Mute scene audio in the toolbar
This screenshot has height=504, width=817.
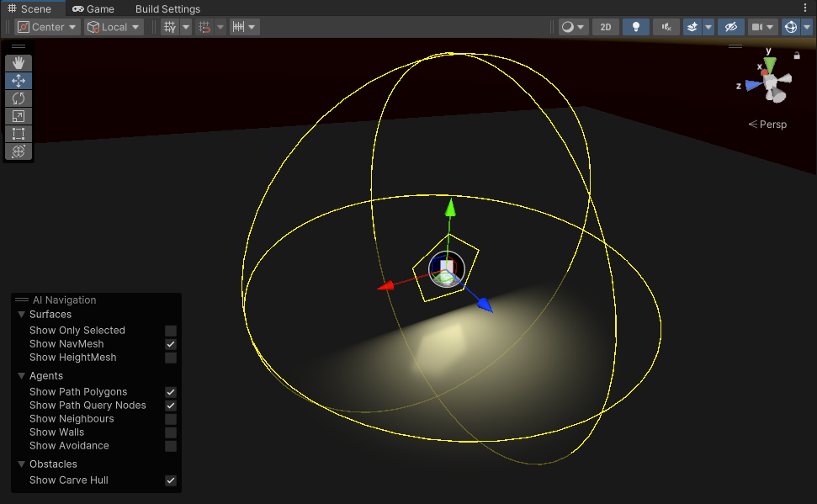(666, 27)
